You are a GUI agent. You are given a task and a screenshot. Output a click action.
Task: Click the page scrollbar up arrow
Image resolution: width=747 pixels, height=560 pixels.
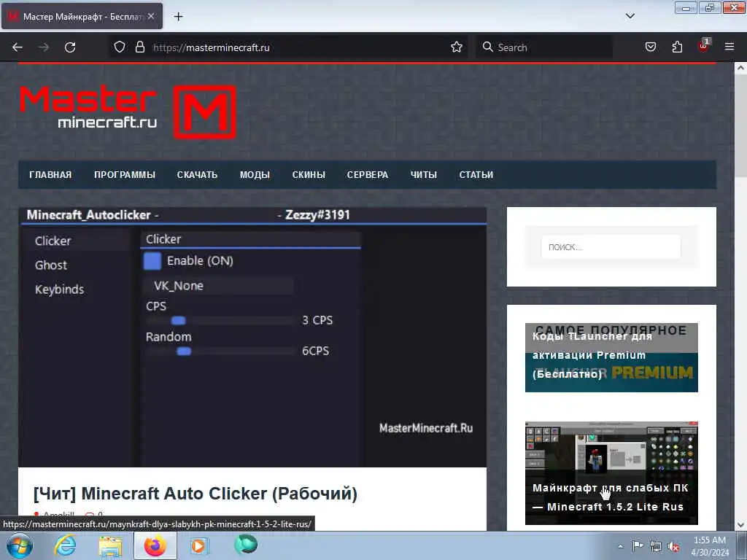click(x=740, y=68)
